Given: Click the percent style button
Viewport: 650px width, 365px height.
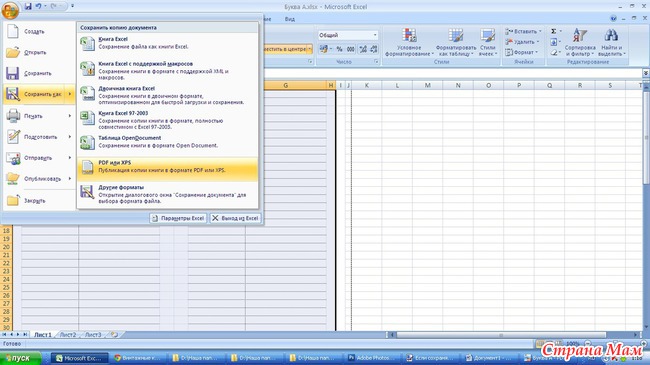Looking at the screenshot, I should pos(340,49).
